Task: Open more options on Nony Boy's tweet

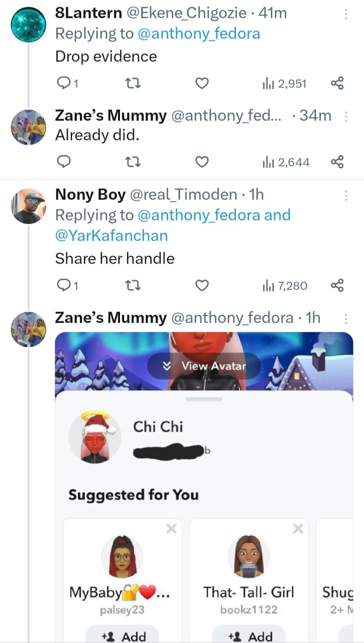Action: 345,195
